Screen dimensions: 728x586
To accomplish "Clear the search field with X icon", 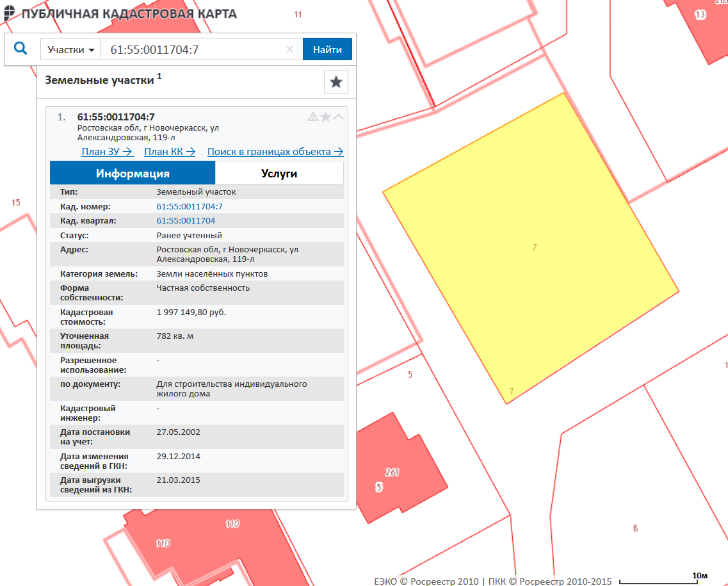I will pos(289,49).
